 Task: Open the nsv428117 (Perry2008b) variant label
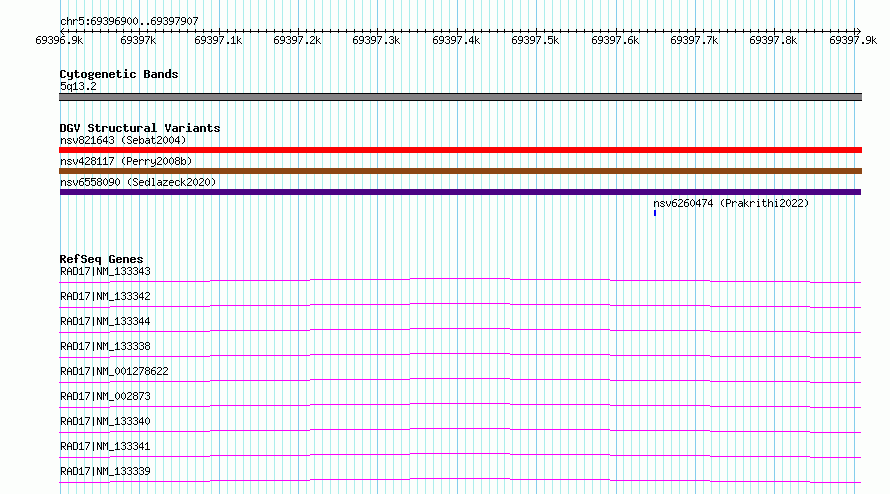coord(126,161)
